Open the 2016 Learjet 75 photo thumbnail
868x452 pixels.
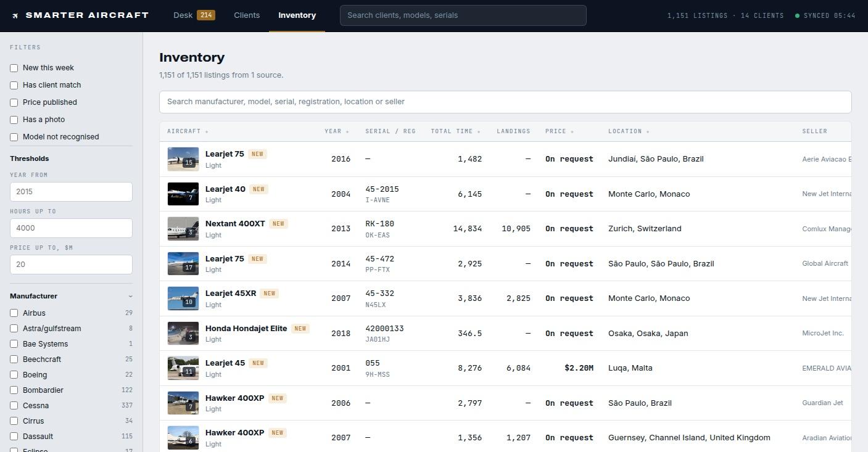183,159
